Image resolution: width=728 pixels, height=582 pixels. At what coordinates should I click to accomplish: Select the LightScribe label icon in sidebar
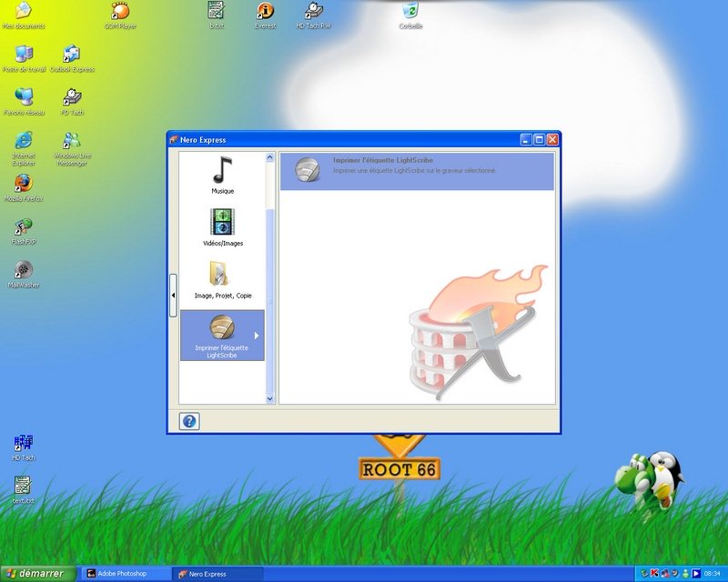[222, 327]
